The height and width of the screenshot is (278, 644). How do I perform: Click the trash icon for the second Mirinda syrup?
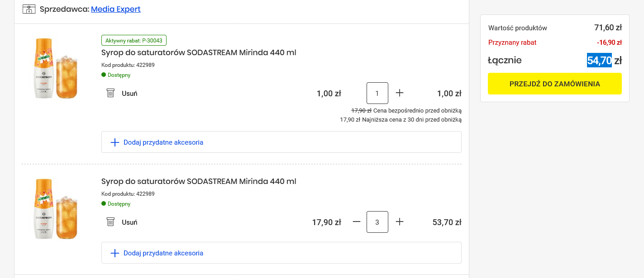110,222
